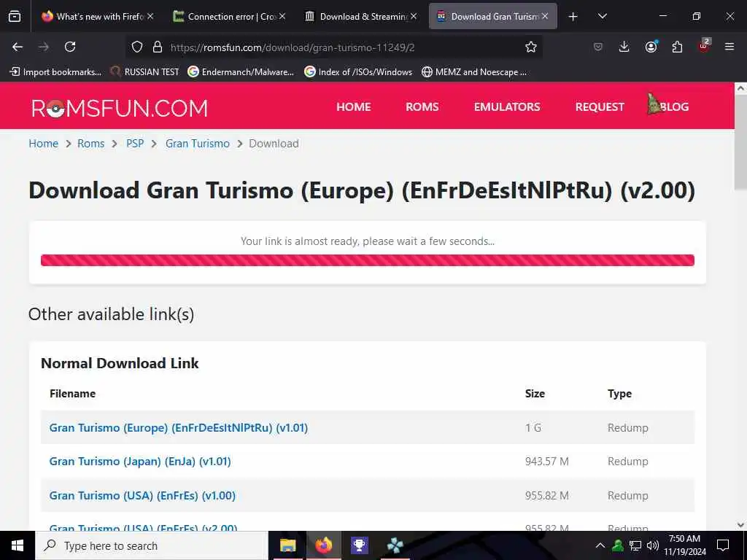
Task: Open Import bookmarks bookmark
Action: (x=55, y=72)
